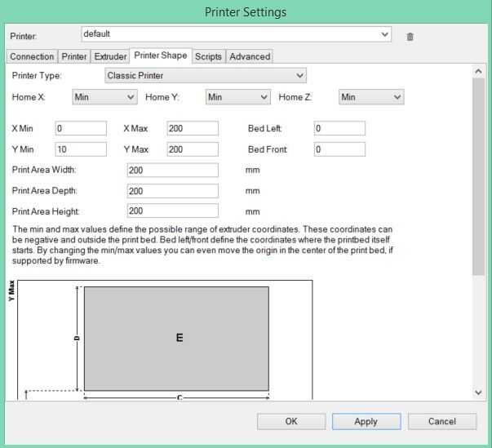Click the OK button
The height and width of the screenshot is (448, 492).
(291, 421)
